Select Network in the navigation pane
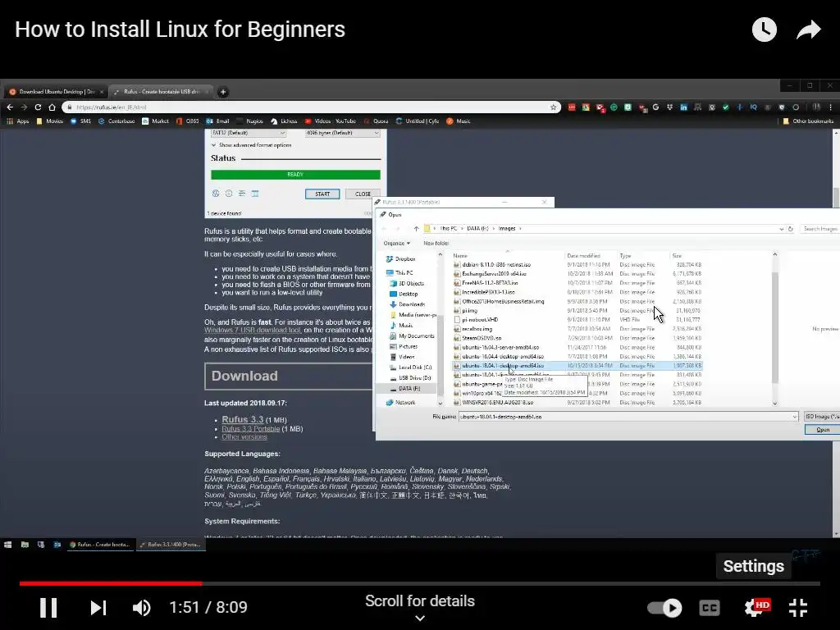Viewport: 840px width, 630px height. click(400, 402)
